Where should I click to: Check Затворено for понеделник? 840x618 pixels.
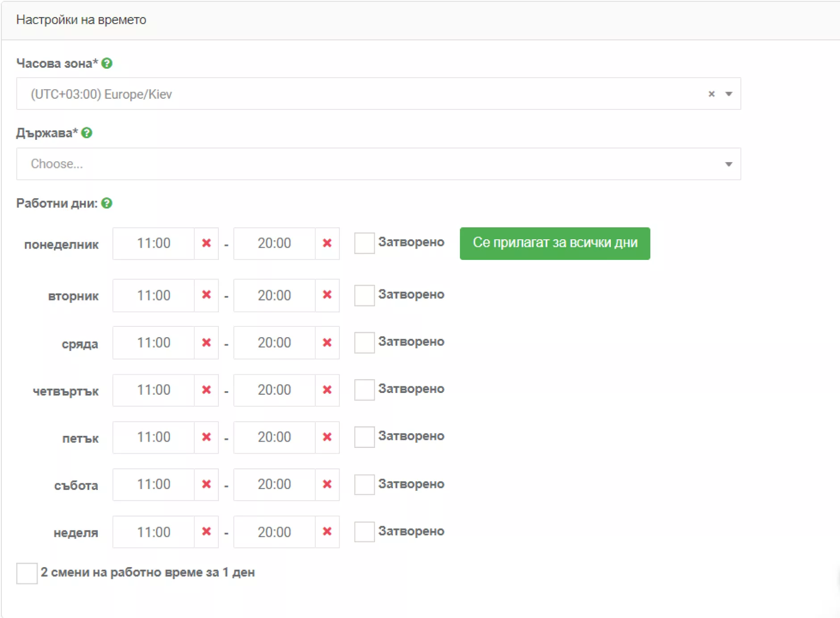364,243
